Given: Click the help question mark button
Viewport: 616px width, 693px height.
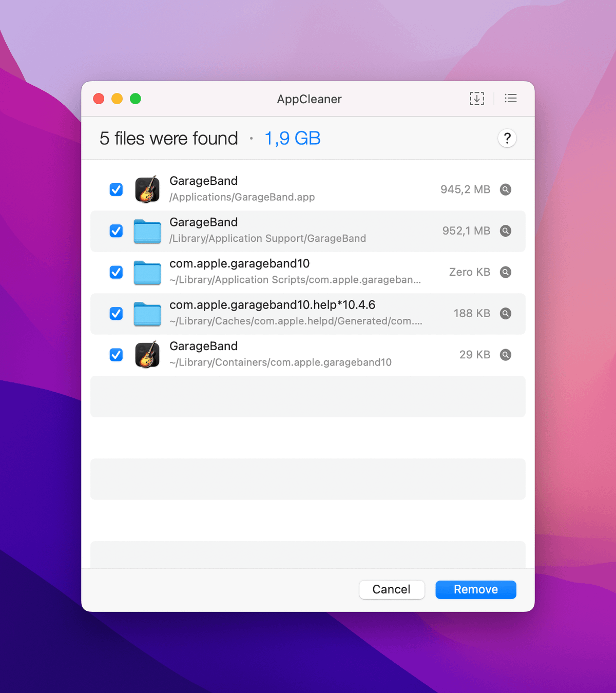Looking at the screenshot, I should click(507, 139).
